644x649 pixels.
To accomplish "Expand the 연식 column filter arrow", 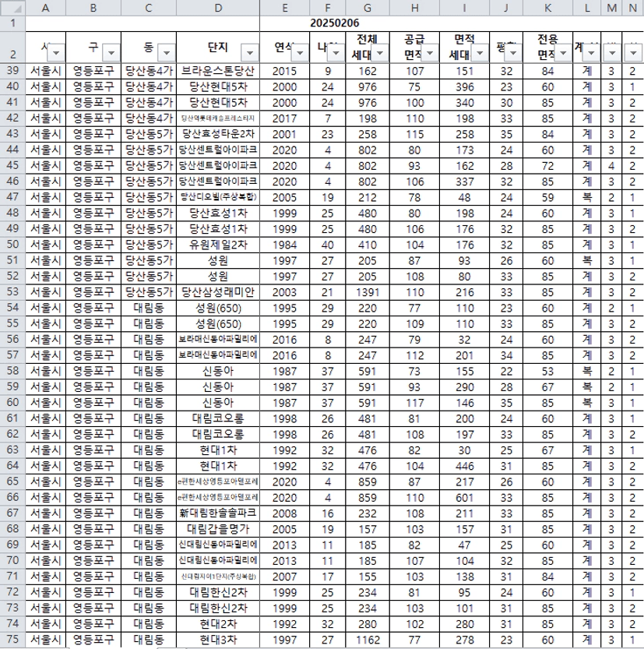I will [300, 52].
